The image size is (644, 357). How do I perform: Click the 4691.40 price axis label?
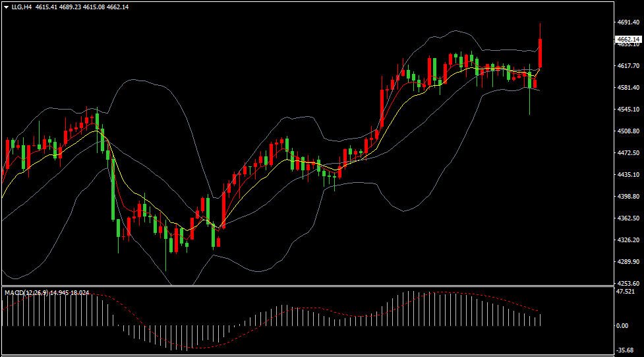tap(628, 22)
